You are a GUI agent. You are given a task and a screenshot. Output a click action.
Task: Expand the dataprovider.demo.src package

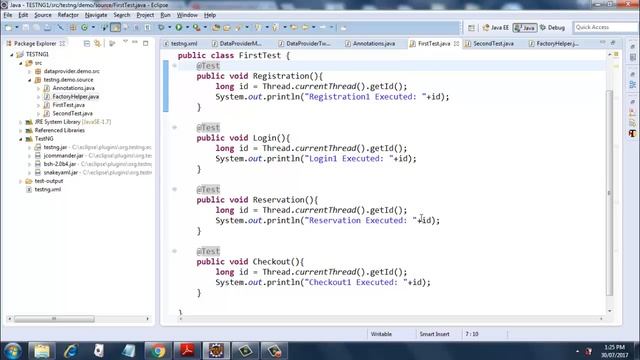pos(29,71)
